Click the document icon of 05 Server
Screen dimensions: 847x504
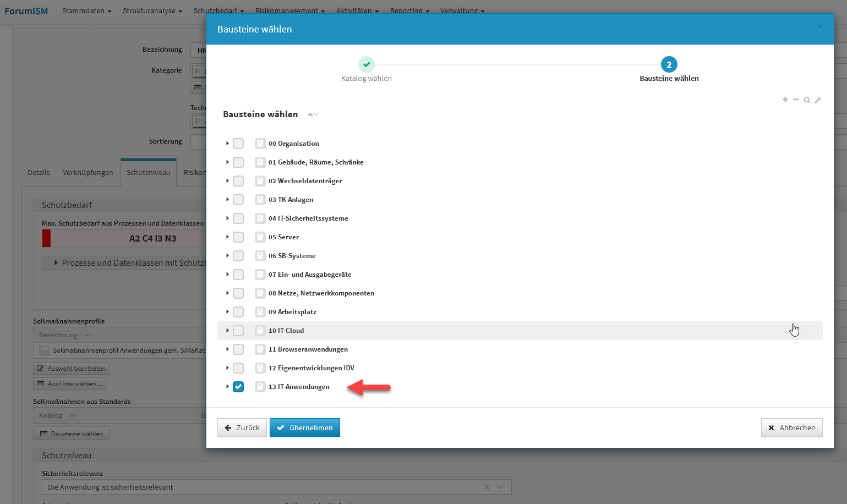(260, 237)
